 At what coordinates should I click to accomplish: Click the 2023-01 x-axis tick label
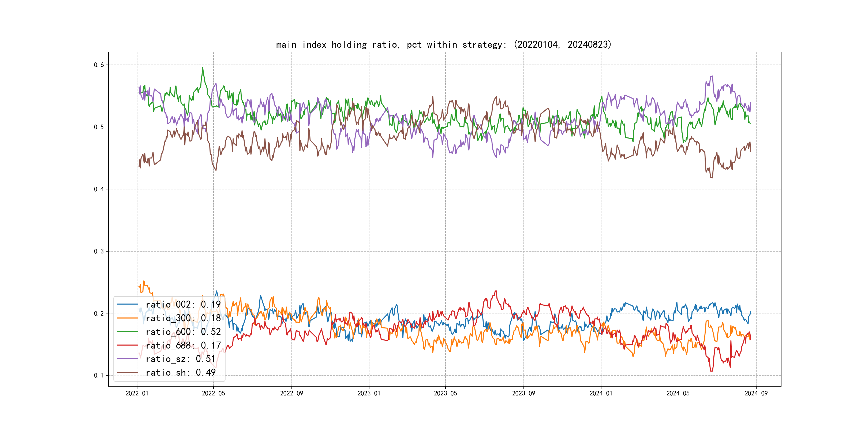tap(369, 393)
